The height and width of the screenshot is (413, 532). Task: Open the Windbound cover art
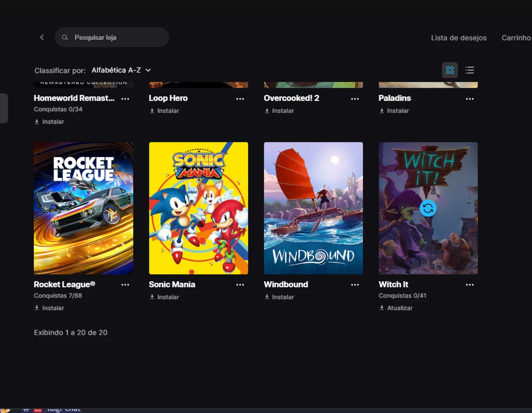tap(314, 208)
